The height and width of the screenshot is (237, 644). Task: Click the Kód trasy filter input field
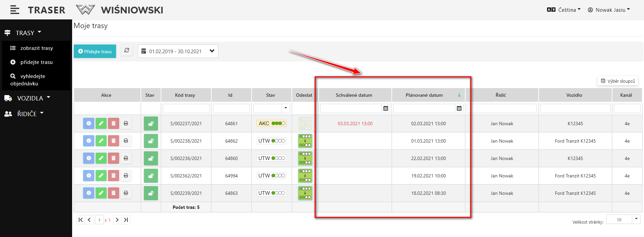pyautogui.click(x=186, y=108)
